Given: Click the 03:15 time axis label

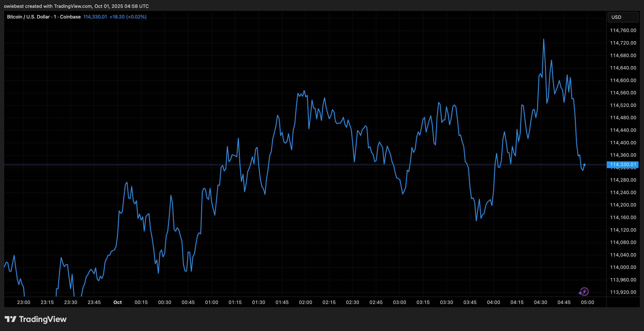Looking at the screenshot, I should 423,302.
